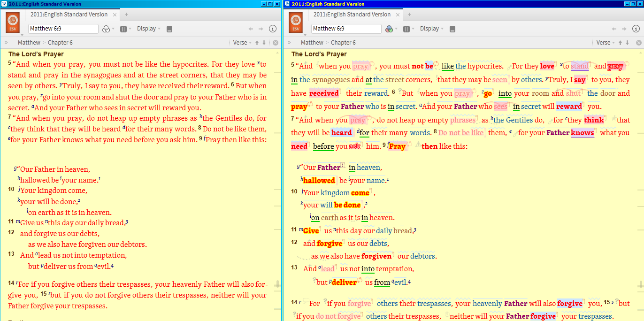Open footnote 4 after 'evil' in left window
The height and width of the screenshot is (321, 644).
click(x=112, y=266)
